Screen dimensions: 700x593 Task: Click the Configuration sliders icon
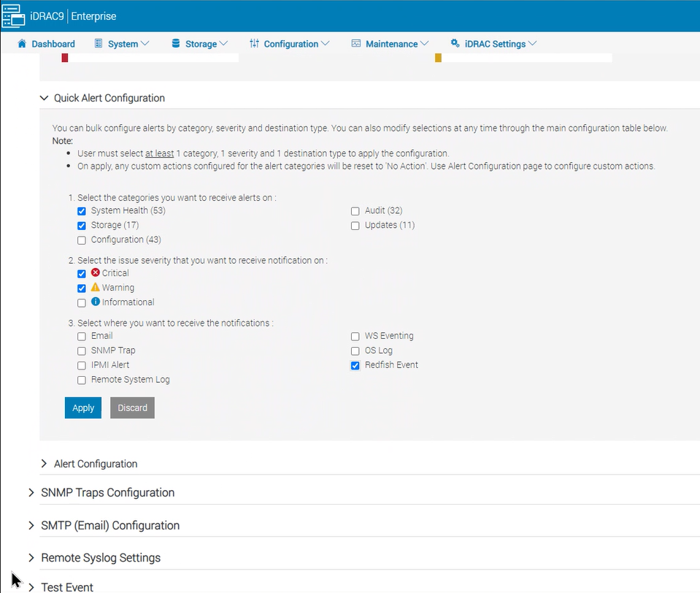point(255,44)
